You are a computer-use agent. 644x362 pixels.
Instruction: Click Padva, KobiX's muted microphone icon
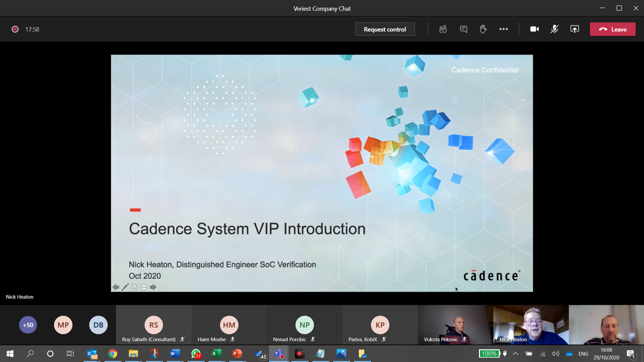pyautogui.click(x=383, y=339)
